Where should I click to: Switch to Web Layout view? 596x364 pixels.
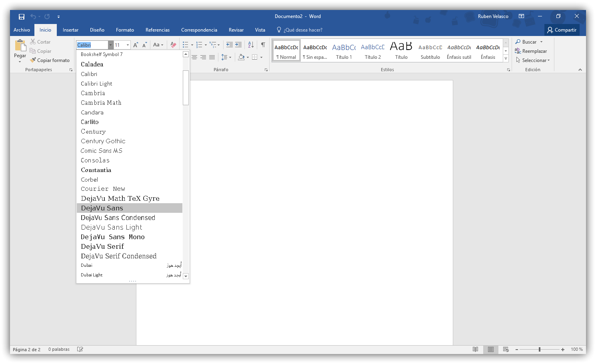(x=506, y=349)
